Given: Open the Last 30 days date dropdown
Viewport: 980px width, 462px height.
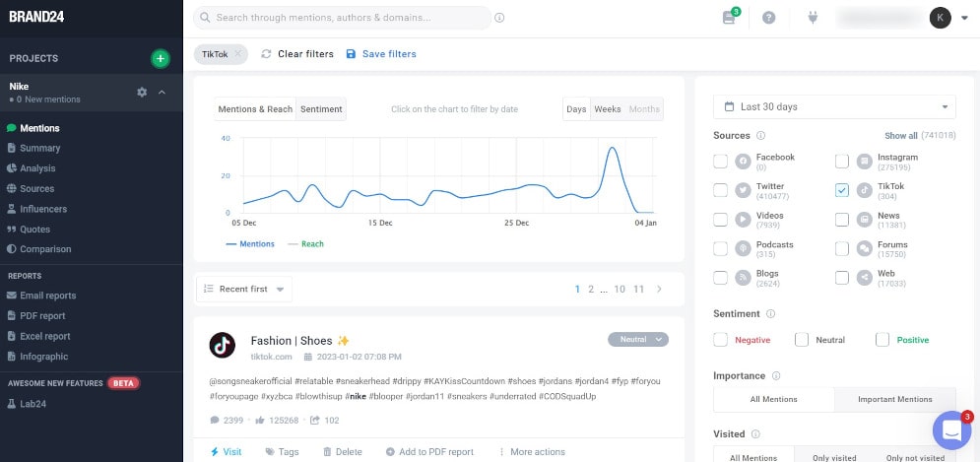Looking at the screenshot, I should (834, 106).
